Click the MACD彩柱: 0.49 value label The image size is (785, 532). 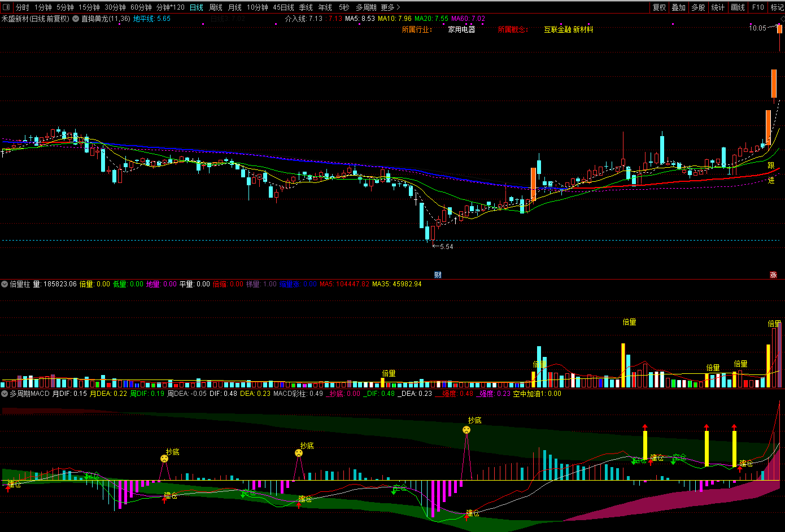(x=298, y=394)
